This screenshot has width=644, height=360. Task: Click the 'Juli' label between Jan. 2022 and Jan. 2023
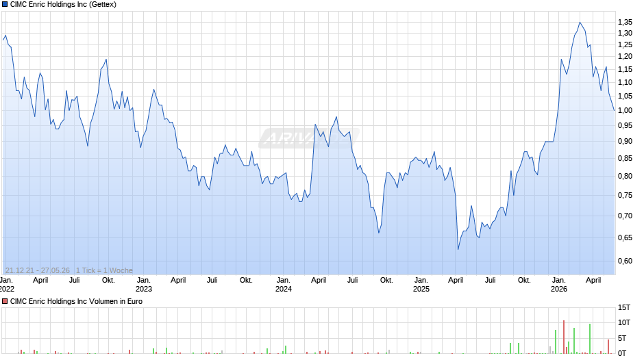pyautogui.click(x=75, y=281)
